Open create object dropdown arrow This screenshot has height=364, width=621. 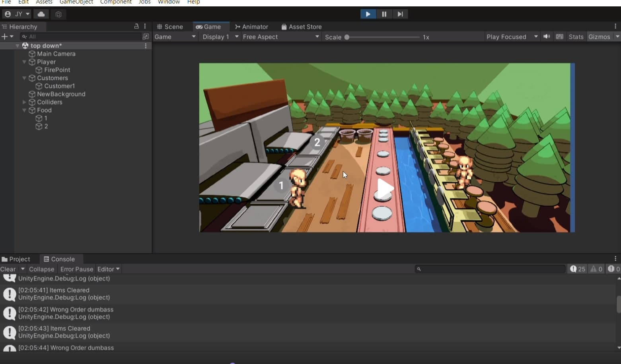click(12, 37)
